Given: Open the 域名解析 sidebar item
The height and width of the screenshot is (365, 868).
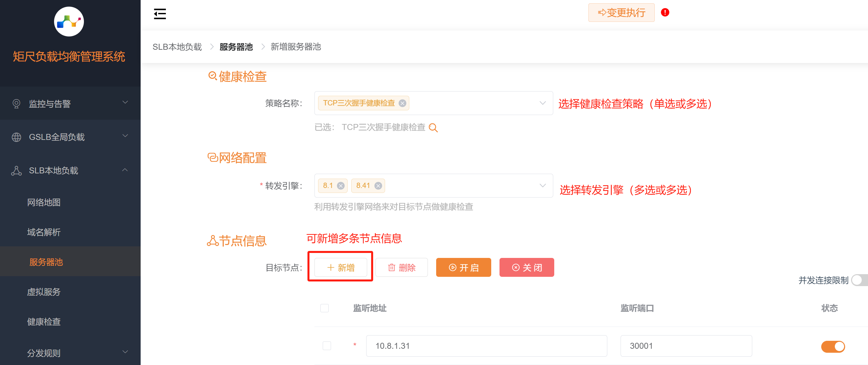Looking at the screenshot, I should point(44,232).
